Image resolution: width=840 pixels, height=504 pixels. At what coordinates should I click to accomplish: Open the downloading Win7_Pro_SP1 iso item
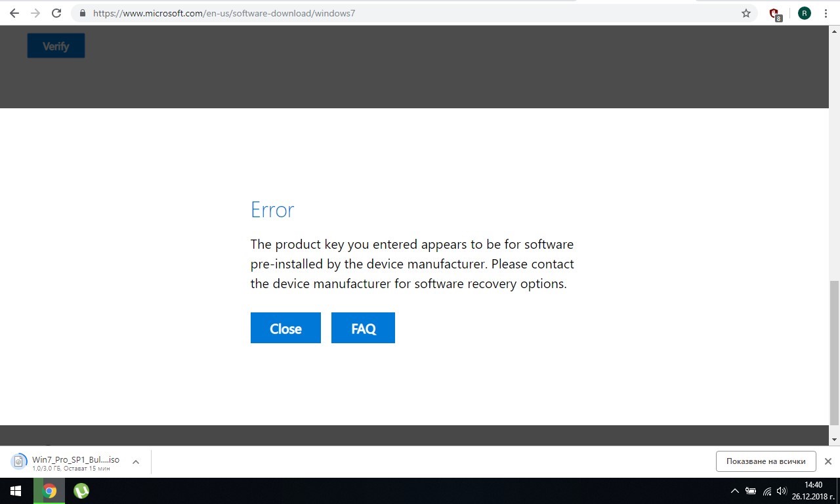66,462
